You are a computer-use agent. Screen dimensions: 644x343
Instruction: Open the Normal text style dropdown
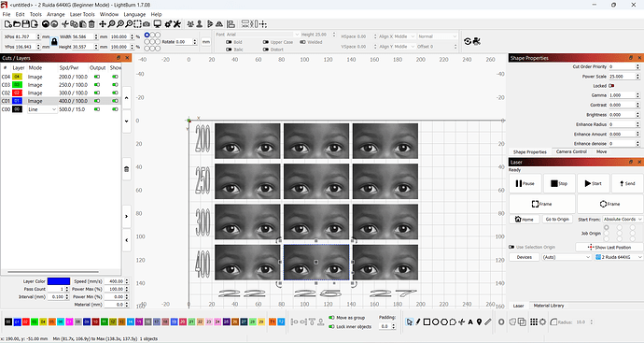pyautogui.click(x=437, y=36)
